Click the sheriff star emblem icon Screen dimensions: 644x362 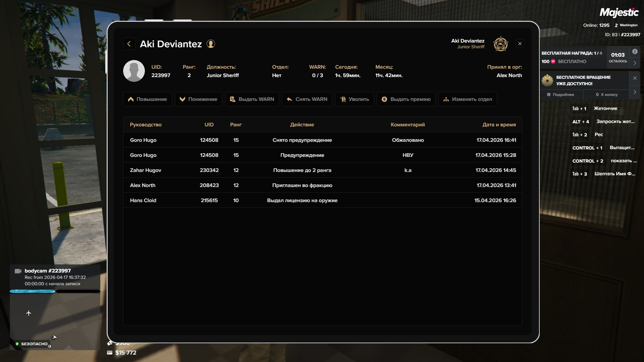pyautogui.click(x=500, y=44)
